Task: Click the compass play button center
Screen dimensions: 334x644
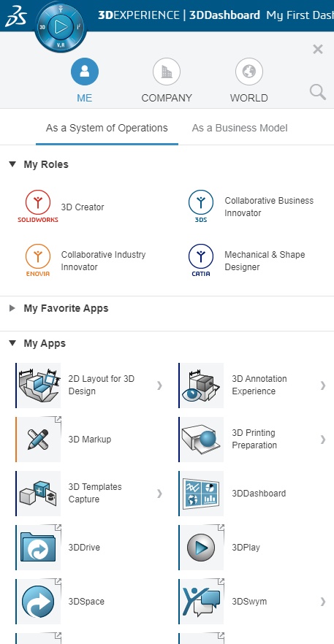Action: point(61,27)
